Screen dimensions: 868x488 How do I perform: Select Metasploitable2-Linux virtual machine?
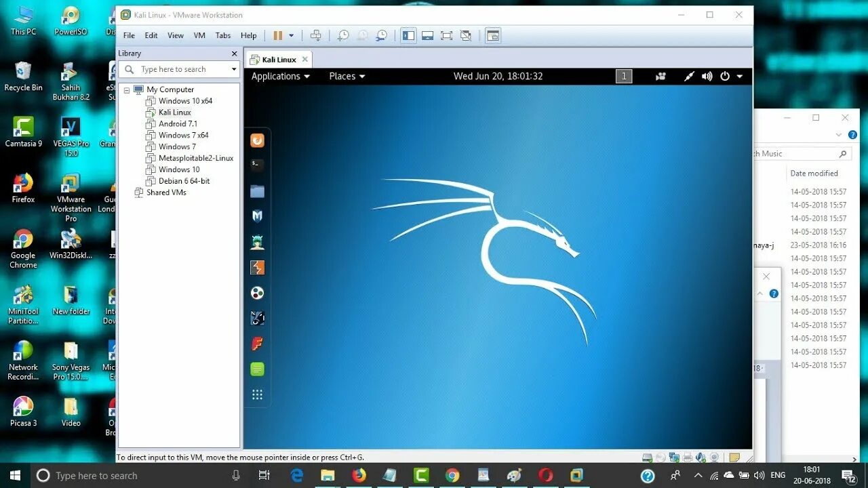(x=196, y=158)
